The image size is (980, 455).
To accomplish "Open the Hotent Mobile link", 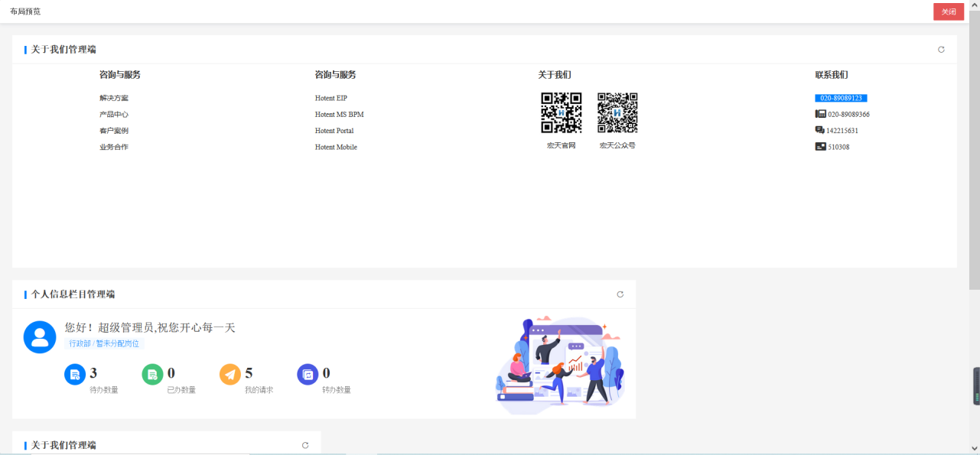I will [x=336, y=147].
